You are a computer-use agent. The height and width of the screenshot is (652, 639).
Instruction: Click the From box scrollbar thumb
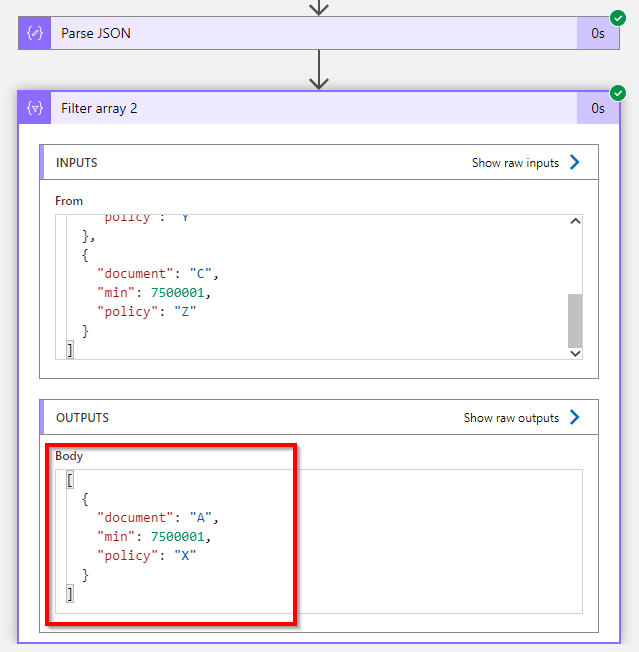(x=575, y=321)
